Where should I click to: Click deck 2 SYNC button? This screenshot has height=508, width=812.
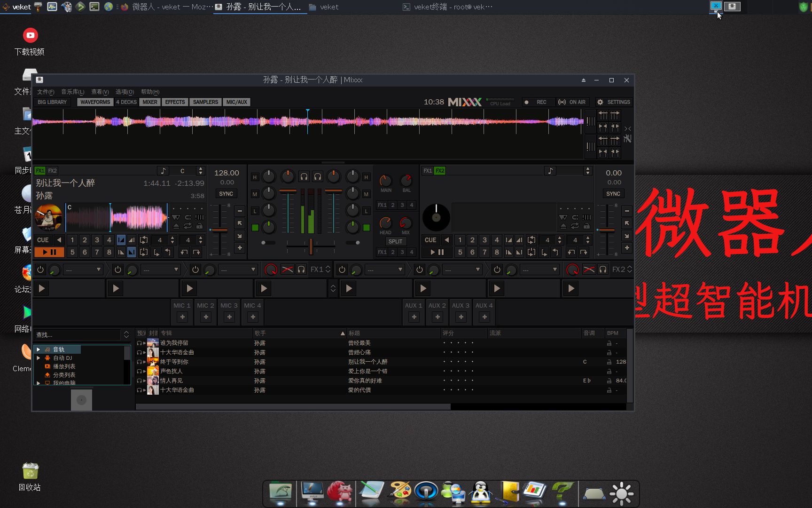tap(613, 194)
